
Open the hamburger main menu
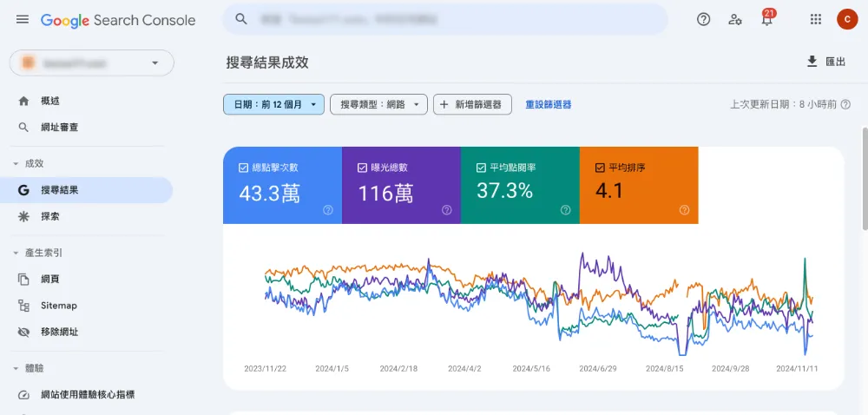[23, 19]
